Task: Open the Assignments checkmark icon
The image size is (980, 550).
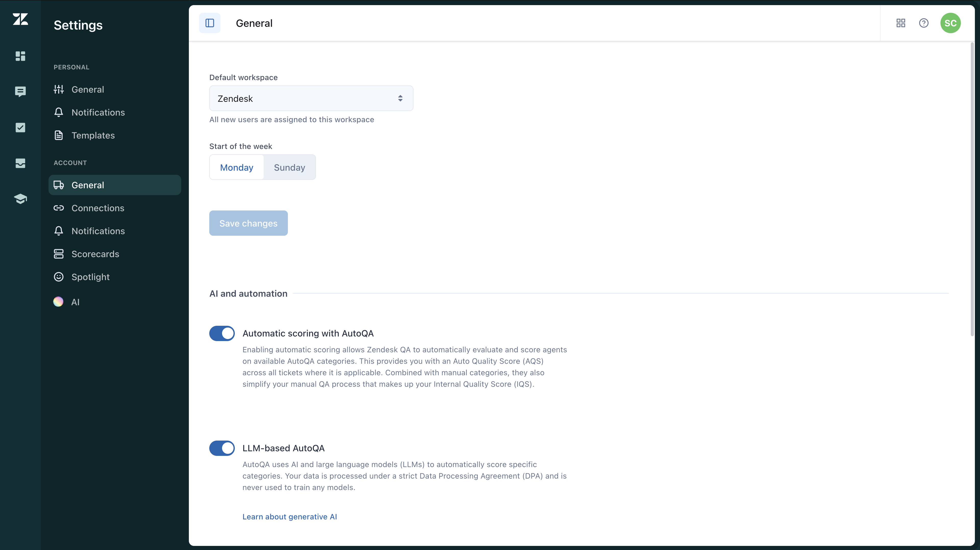Action: click(x=20, y=127)
